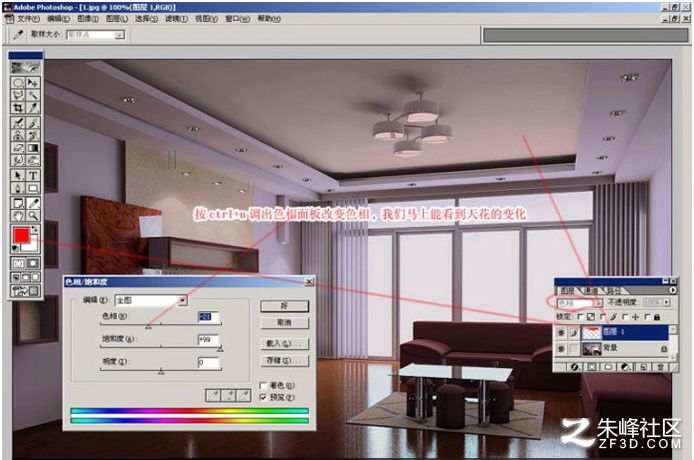This screenshot has height=460, width=694.
Task: Select the Blur tool
Action: coord(18,160)
